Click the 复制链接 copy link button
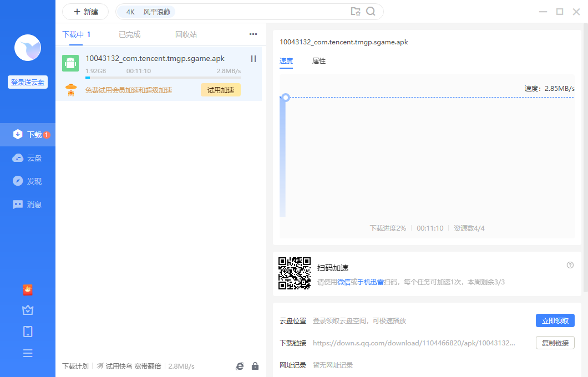This screenshot has width=588, height=377. [x=555, y=343]
